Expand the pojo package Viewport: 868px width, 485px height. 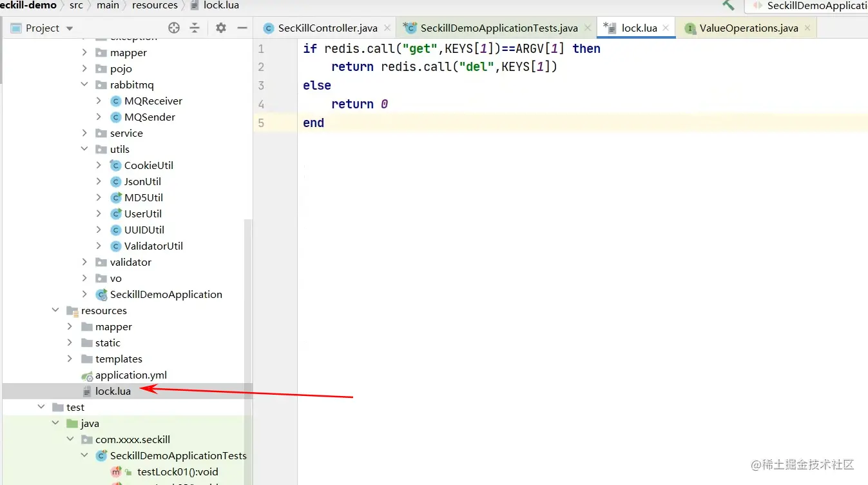84,68
